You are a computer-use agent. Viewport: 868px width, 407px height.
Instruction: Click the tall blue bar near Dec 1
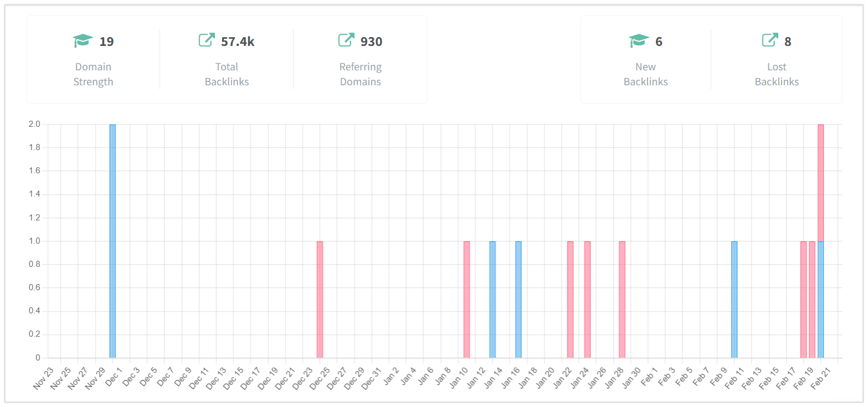112,241
